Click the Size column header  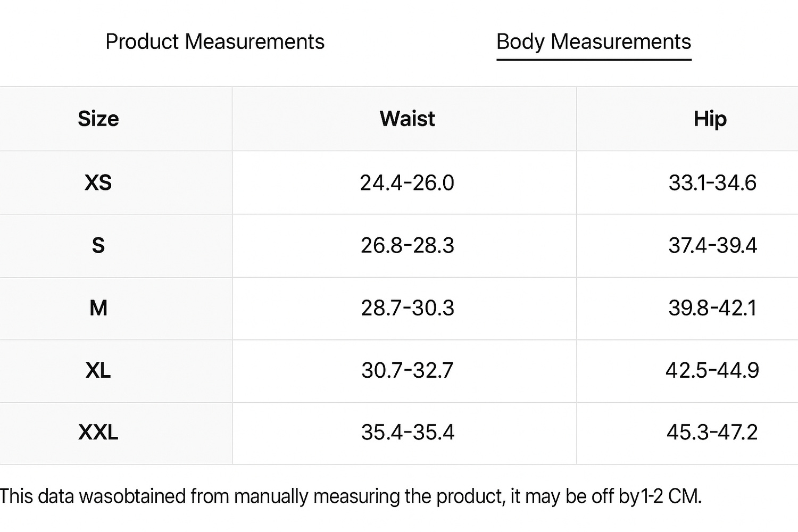click(98, 119)
